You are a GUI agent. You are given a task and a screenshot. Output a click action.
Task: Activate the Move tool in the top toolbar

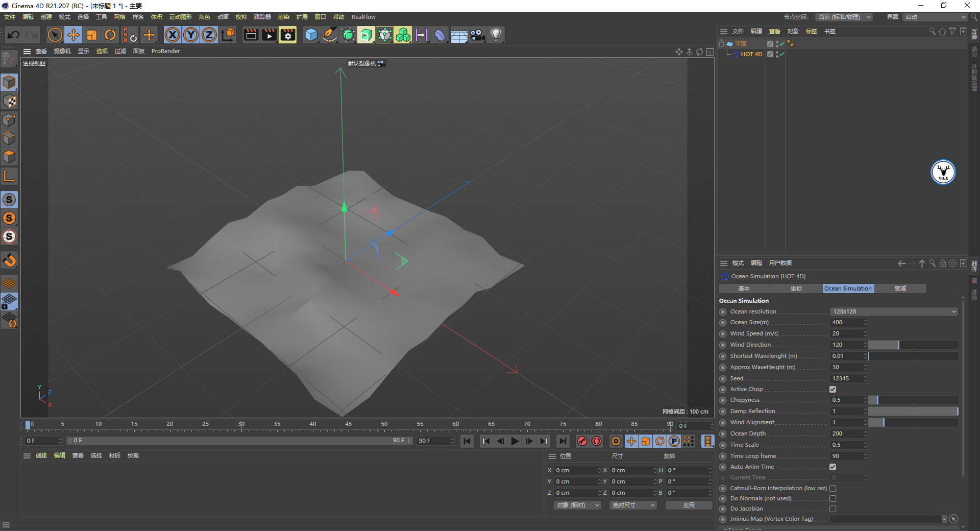tap(73, 35)
